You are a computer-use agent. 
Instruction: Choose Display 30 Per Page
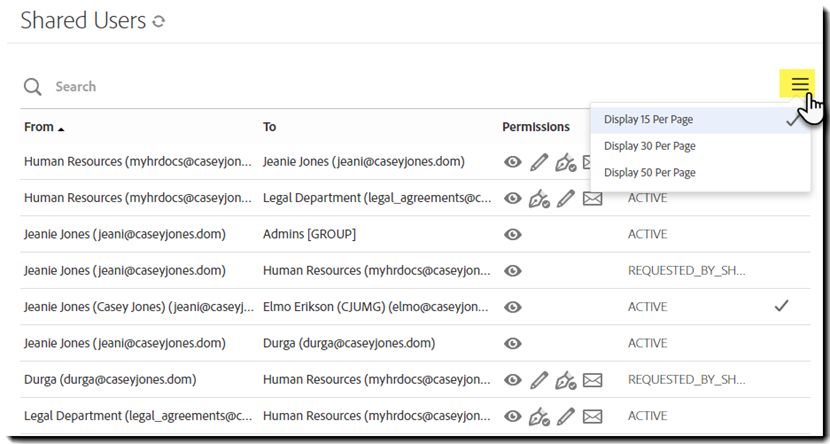(x=649, y=146)
